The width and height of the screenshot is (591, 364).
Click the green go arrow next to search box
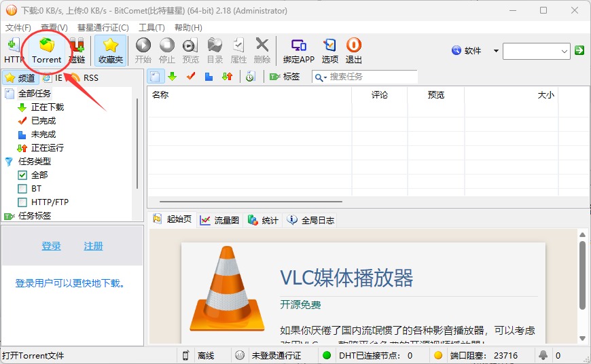(x=579, y=50)
